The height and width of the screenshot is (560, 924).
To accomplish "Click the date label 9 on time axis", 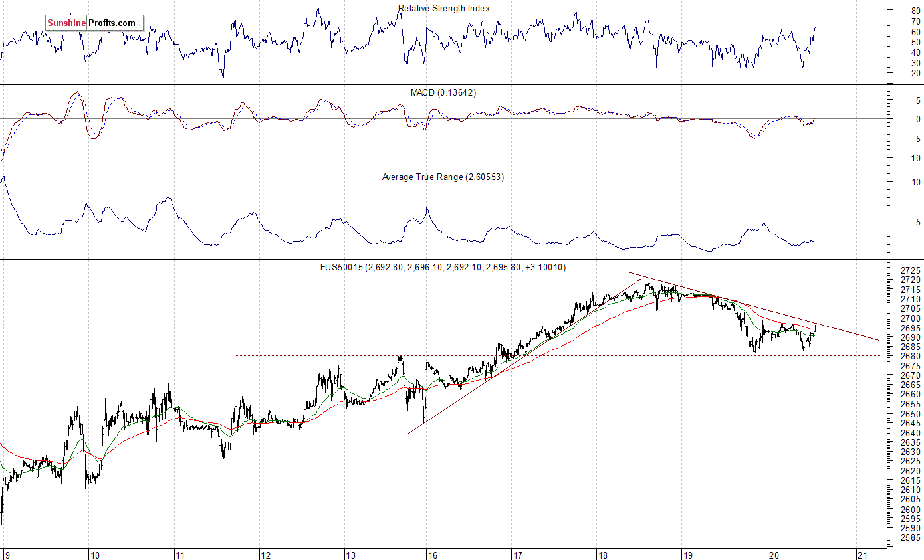I will pyautogui.click(x=7, y=554).
